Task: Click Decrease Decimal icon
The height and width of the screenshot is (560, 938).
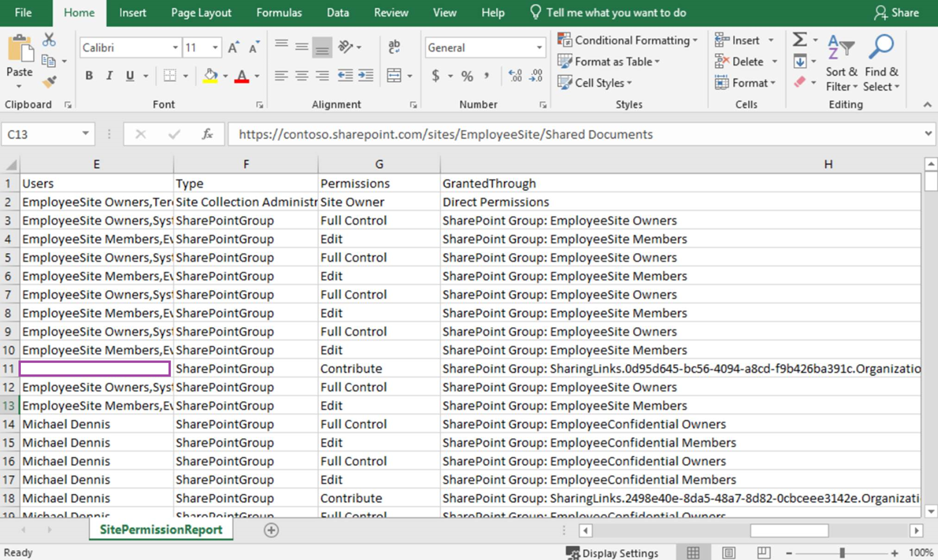Action: [536, 76]
